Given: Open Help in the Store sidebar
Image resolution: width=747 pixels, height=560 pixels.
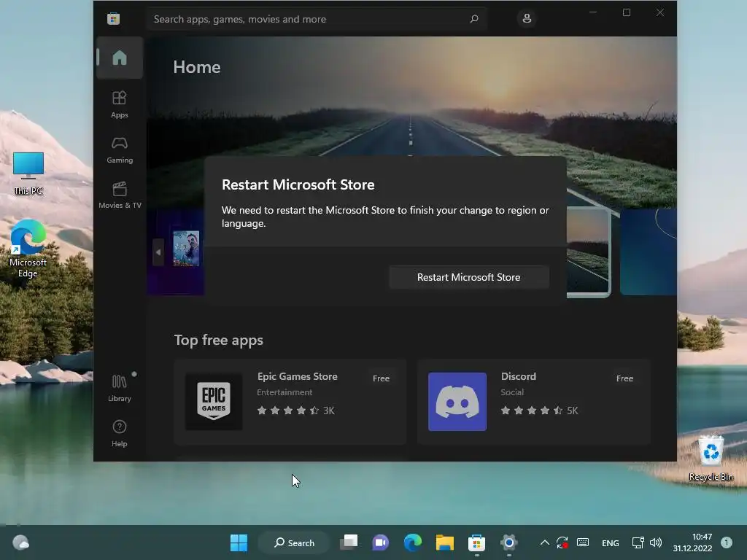Looking at the screenshot, I should (x=120, y=433).
